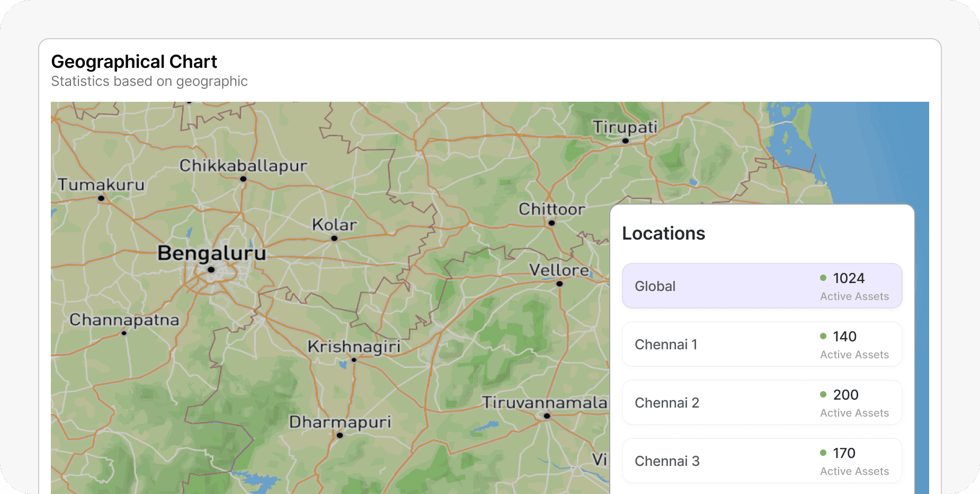
Task: Click the Tiruvannamalai map label
Action: click(545, 403)
